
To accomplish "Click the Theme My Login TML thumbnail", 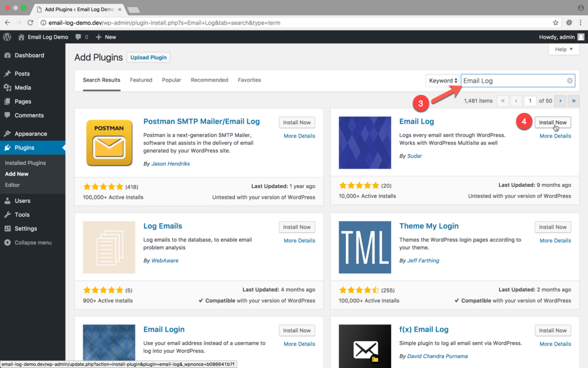I will coord(365,247).
